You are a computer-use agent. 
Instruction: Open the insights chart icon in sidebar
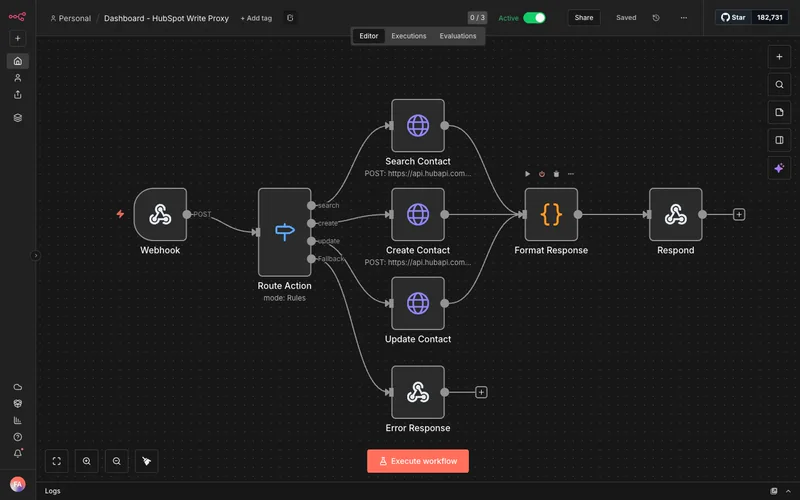18,420
